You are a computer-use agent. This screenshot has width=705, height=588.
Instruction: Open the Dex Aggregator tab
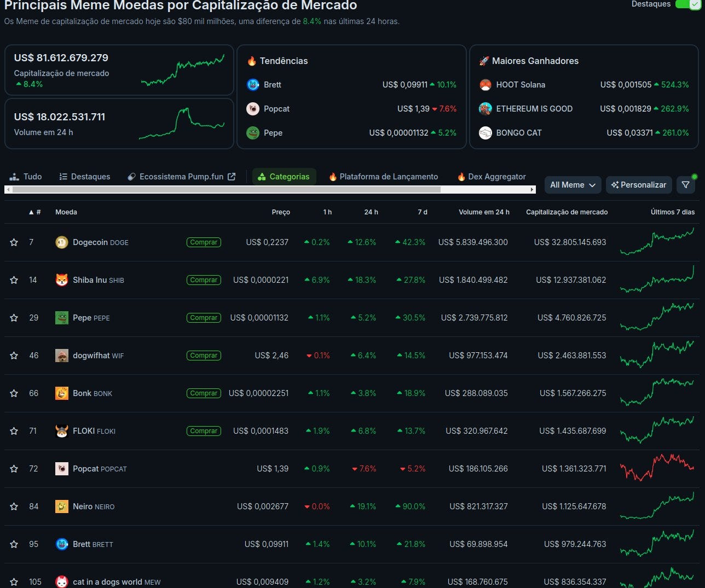(x=492, y=177)
